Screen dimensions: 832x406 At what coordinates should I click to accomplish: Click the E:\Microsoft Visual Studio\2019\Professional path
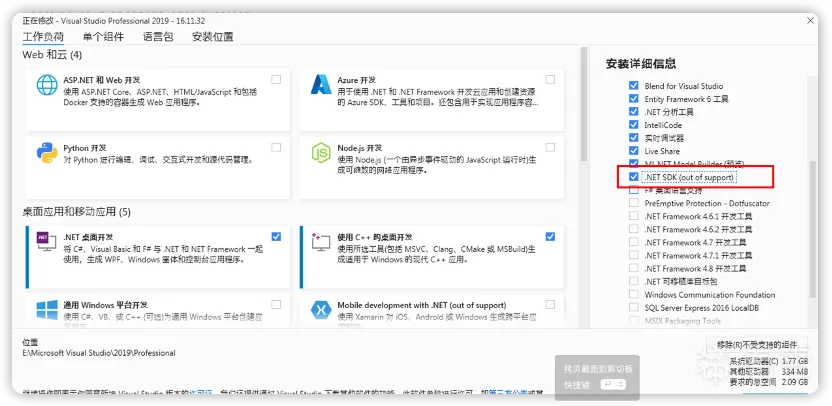(x=99, y=353)
